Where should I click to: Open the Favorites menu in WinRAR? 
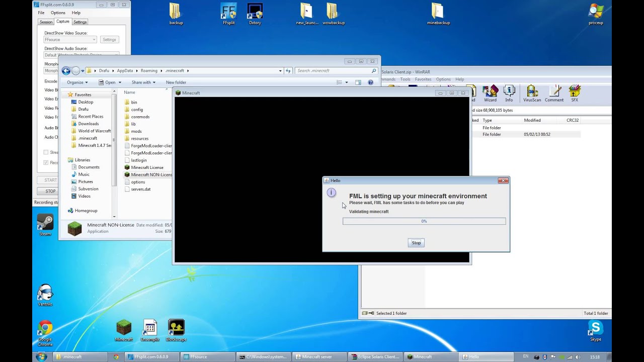click(423, 79)
